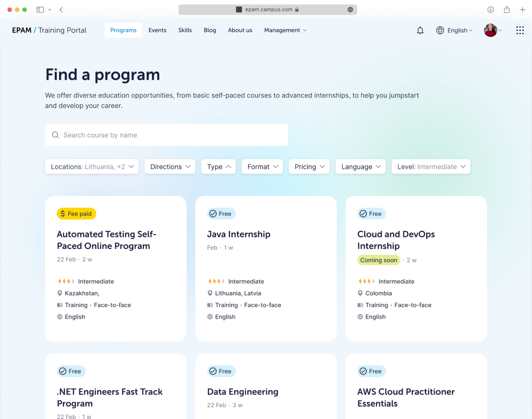
Task: Click '22 Feb · 2 w' on Automated Testing card
Action: [74, 259]
